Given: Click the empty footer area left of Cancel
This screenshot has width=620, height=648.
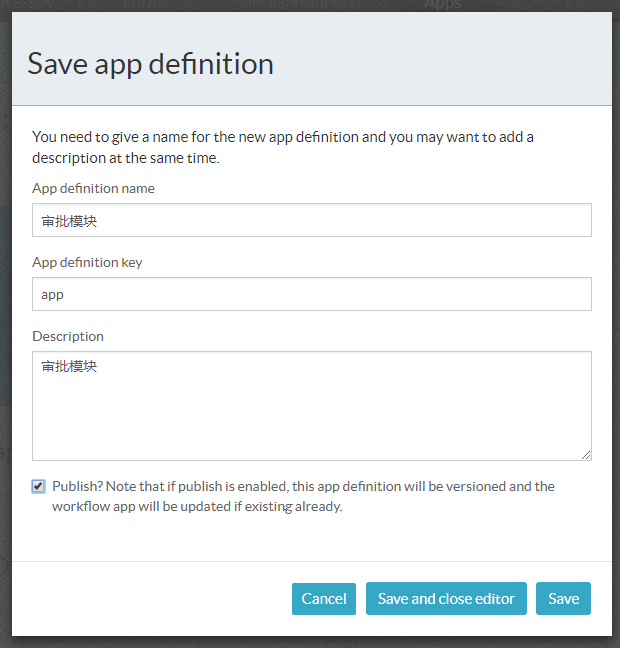Looking at the screenshot, I should coord(150,598).
